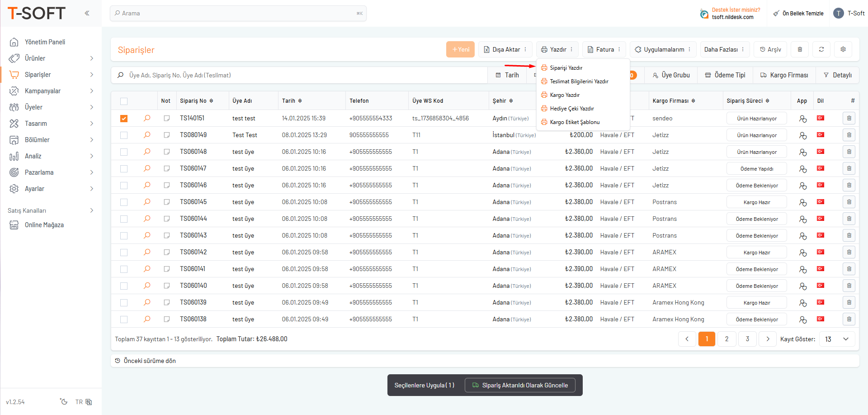This screenshot has width=868, height=415.
Task: Expand the Ayarlar sidebar menu
Action: click(x=51, y=189)
